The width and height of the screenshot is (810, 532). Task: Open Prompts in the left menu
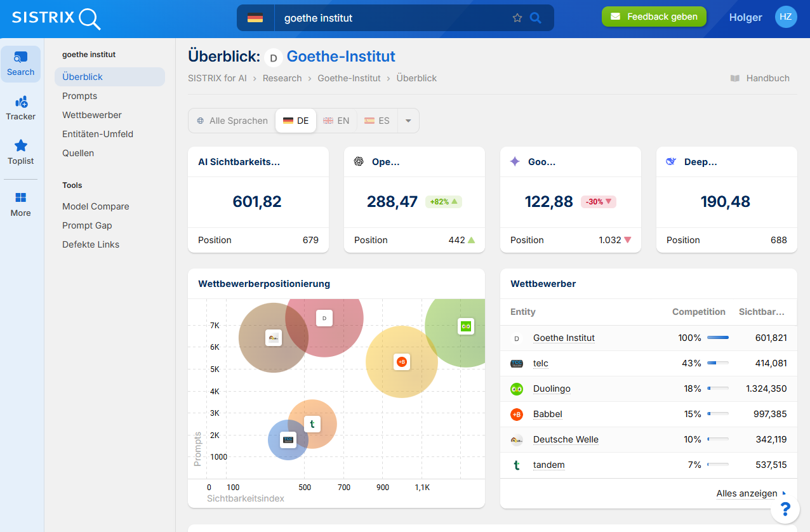click(x=80, y=96)
